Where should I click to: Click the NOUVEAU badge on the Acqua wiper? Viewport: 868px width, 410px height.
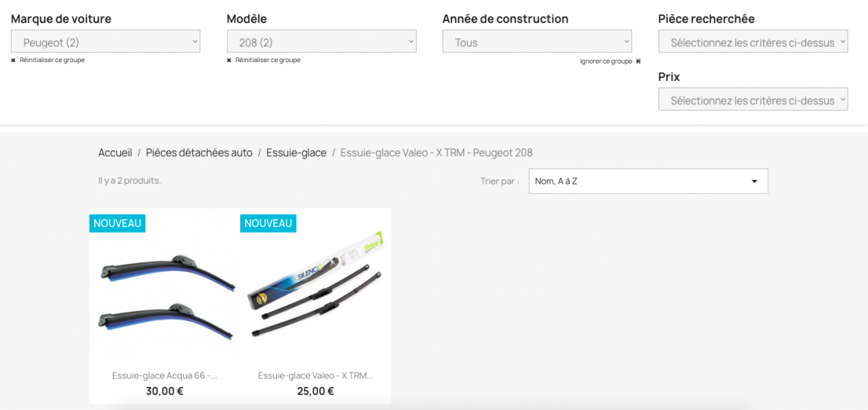(x=117, y=223)
